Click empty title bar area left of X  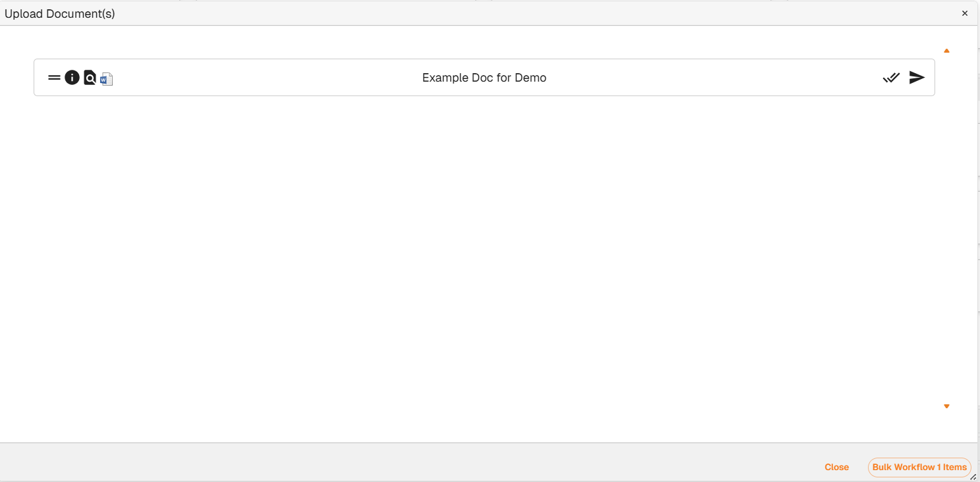pos(527,13)
